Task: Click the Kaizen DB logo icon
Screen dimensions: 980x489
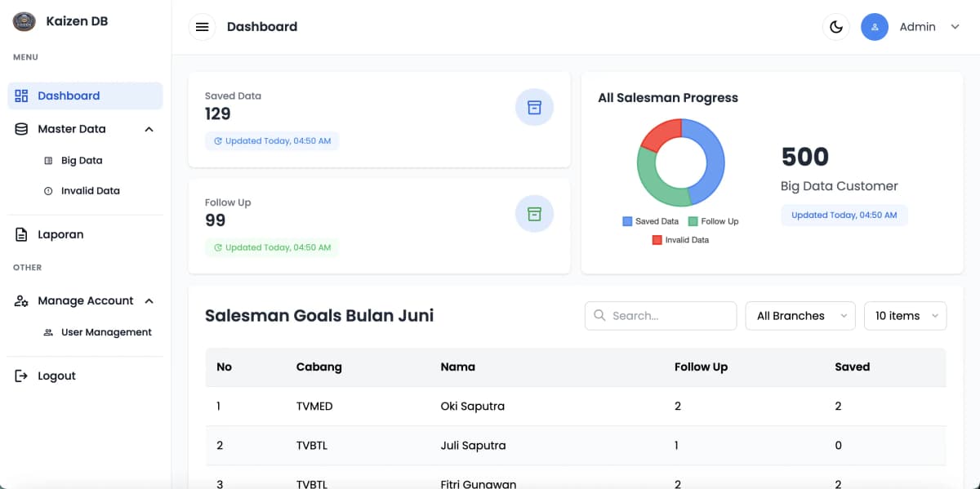Action: (x=24, y=22)
